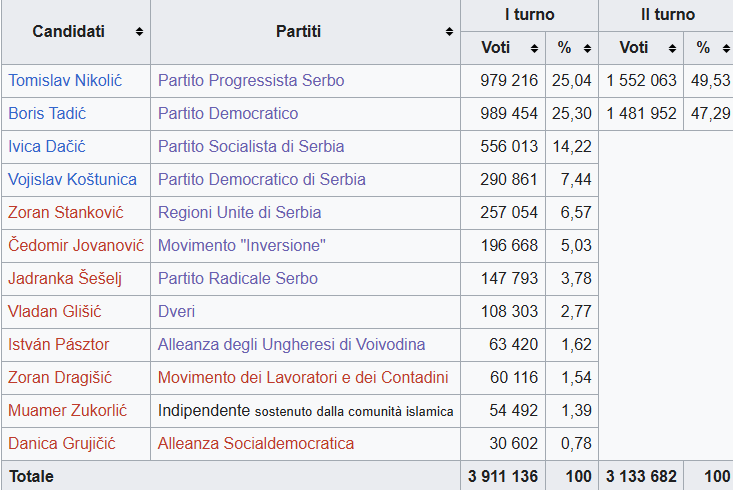733x490 pixels.
Task: Sort by first round percentage arrows
Action: point(587,48)
